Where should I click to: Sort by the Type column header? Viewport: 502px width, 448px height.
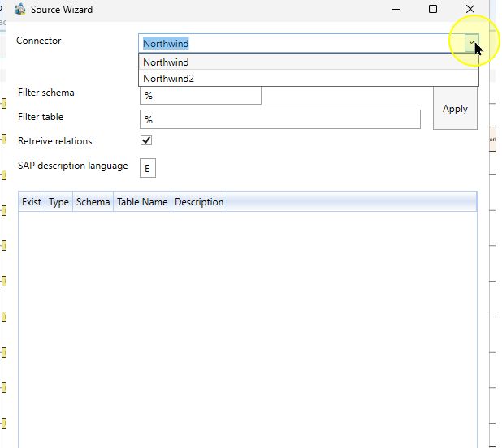click(x=59, y=202)
